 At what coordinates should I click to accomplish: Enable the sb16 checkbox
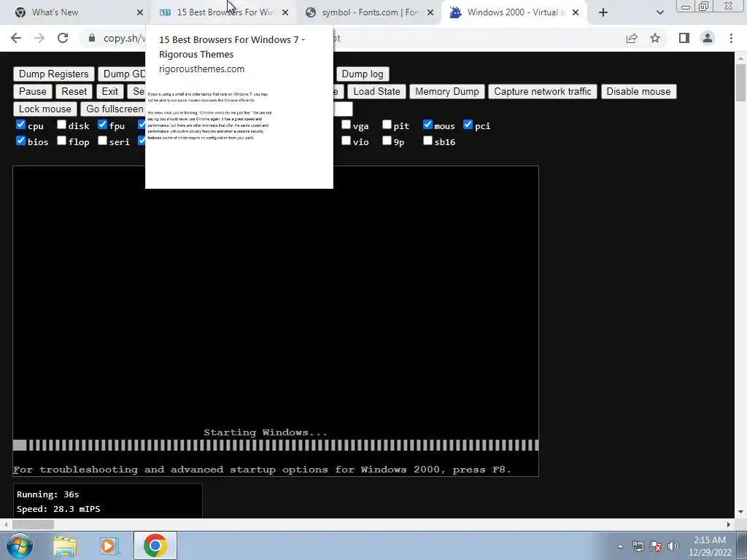point(427,141)
